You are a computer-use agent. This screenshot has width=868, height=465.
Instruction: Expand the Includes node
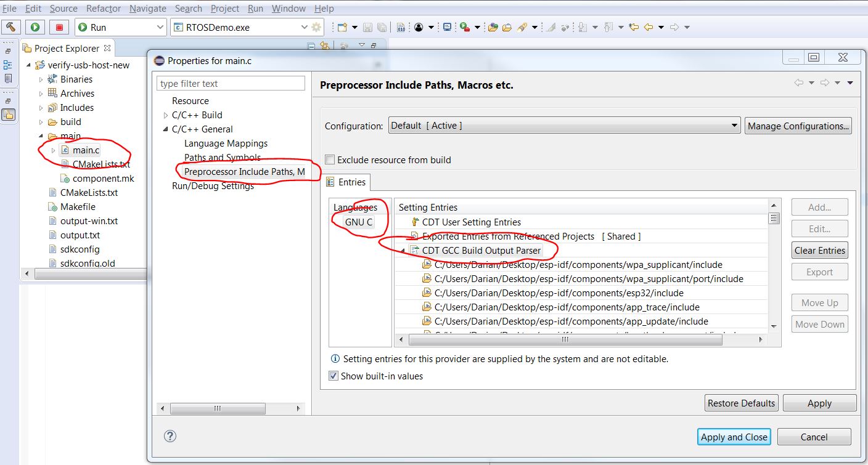[41, 108]
